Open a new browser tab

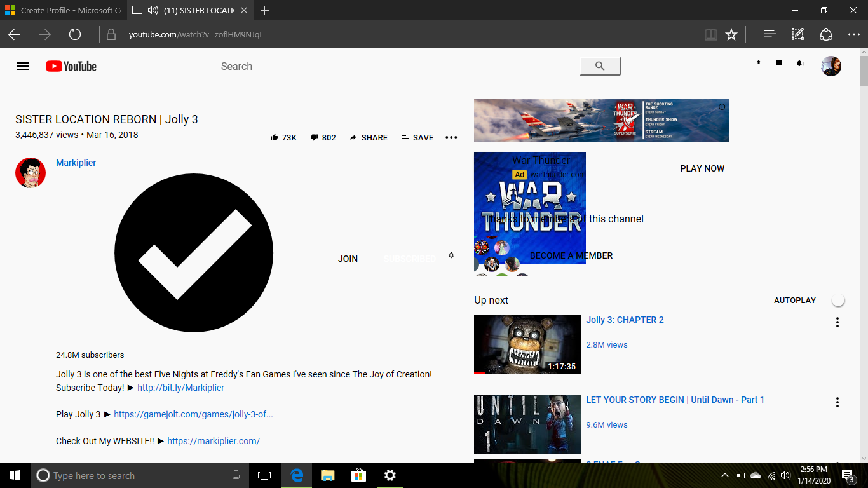[x=265, y=10]
